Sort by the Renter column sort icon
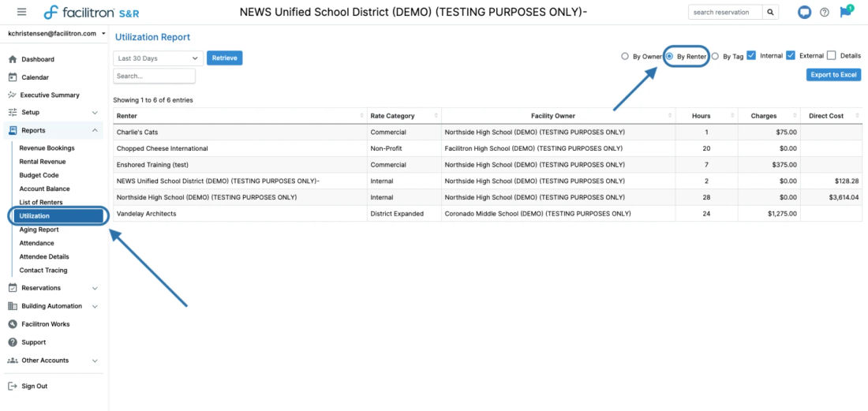 click(x=361, y=116)
